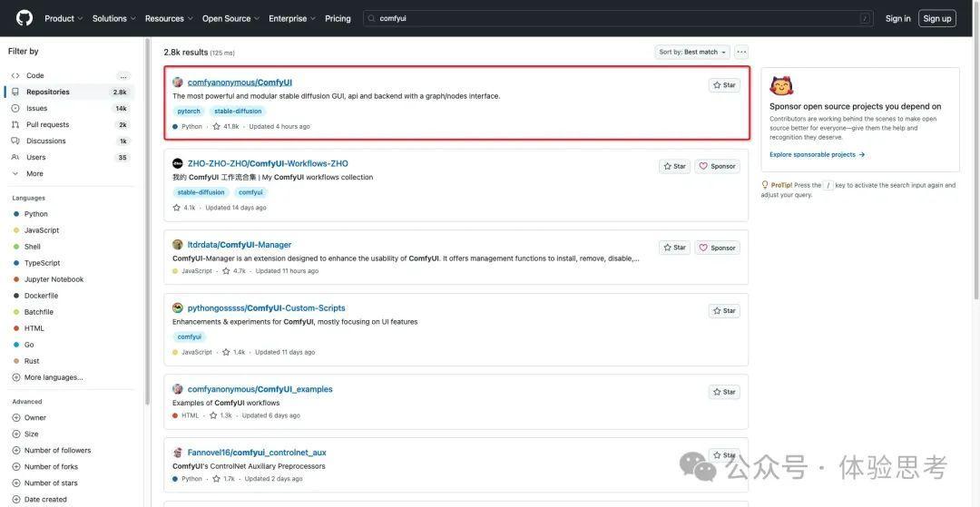Click comfyui tag under ComfyUI-Workflows-ZHO
This screenshot has height=507, width=980.
[x=250, y=192]
